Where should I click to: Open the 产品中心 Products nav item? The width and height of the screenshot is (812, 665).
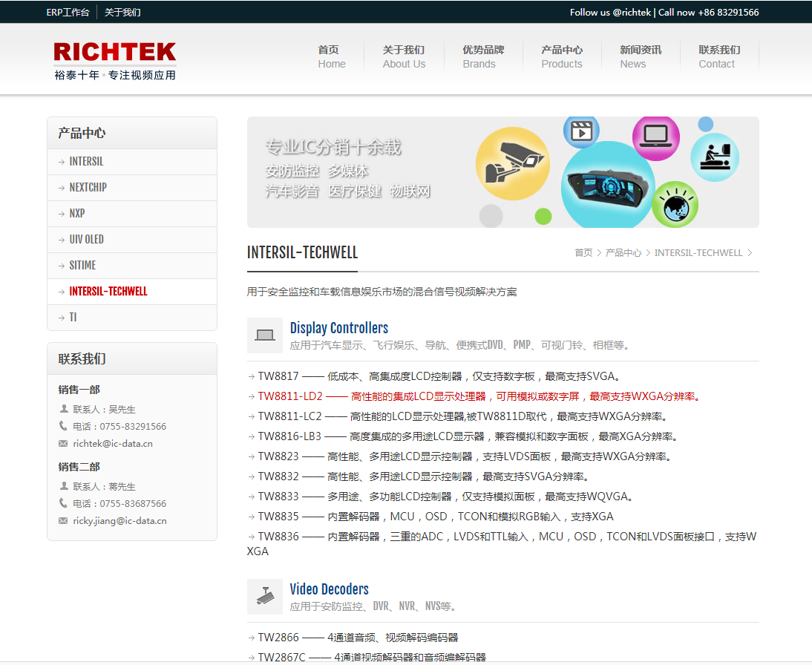click(x=562, y=56)
